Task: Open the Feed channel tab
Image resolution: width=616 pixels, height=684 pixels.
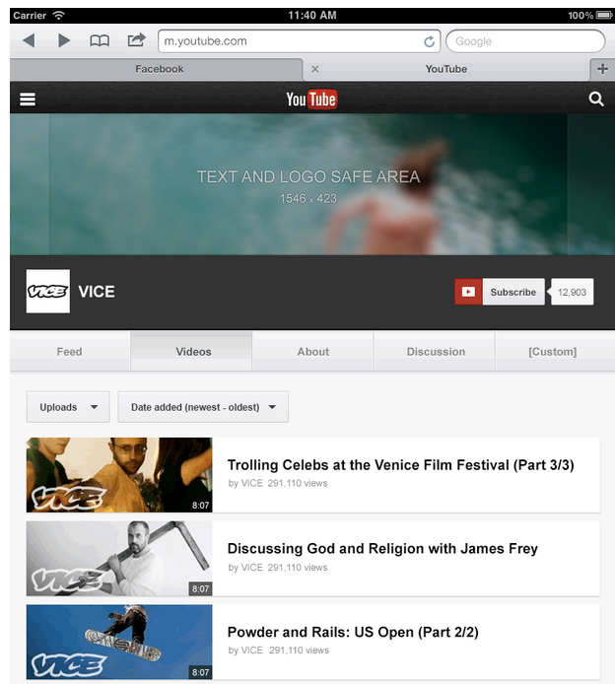Action: coord(69,352)
